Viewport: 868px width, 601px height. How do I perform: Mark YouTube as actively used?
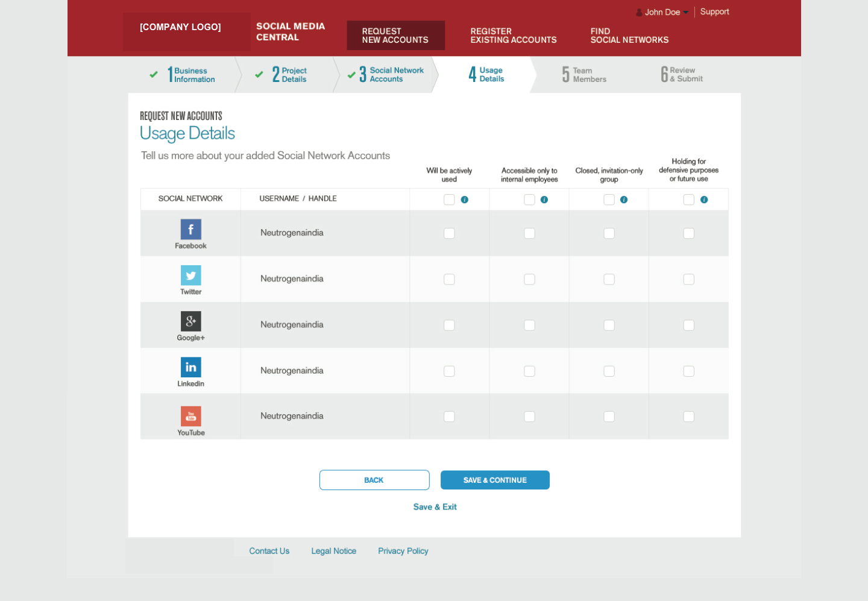point(449,417)
